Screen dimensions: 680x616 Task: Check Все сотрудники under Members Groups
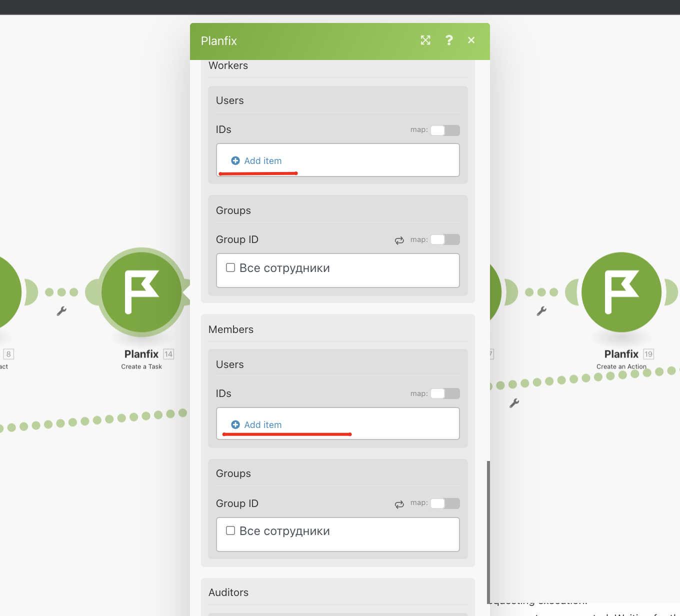(230, 530)
